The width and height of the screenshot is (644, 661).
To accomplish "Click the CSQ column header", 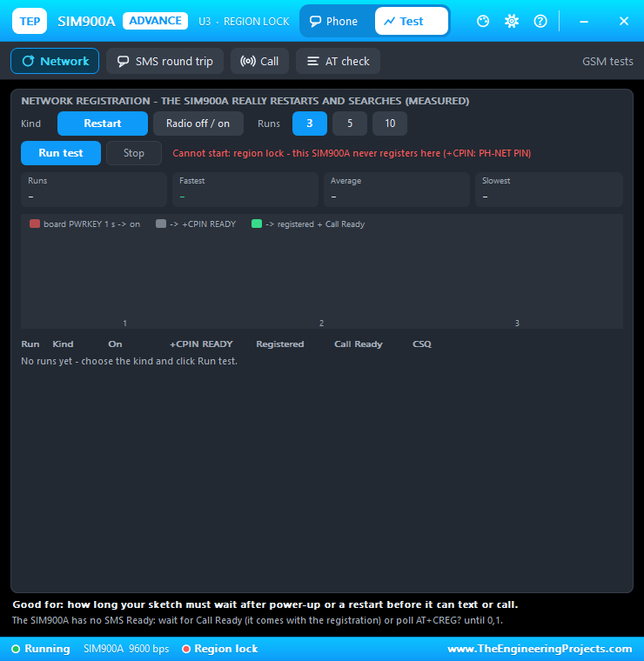I will coord(422,344).
